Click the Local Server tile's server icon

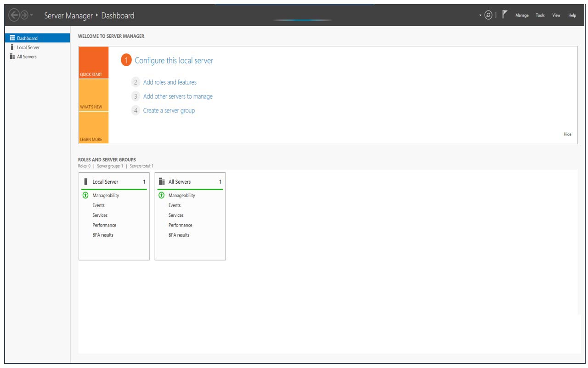(x=85, y=182)
